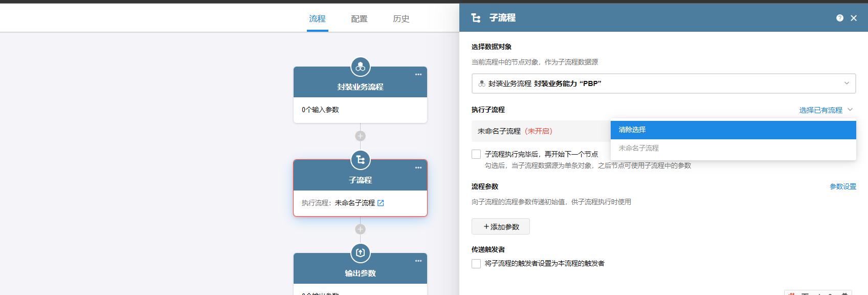Image resolution: width=868 pixels, height=295 pixels.
Task: Click the 封装业务流程 node circle icon
Action: (x=360, y=67)
